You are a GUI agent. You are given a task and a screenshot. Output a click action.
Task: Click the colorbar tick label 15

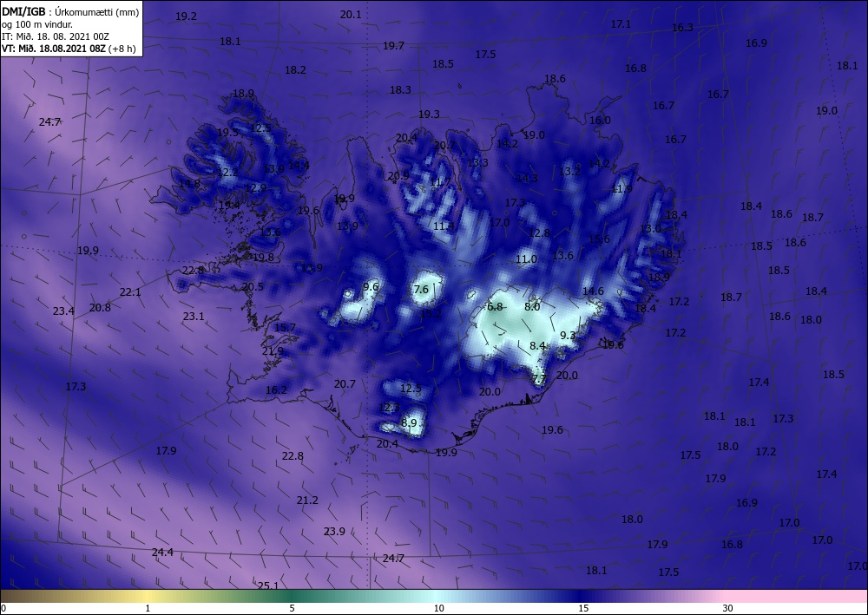point(583,608)
